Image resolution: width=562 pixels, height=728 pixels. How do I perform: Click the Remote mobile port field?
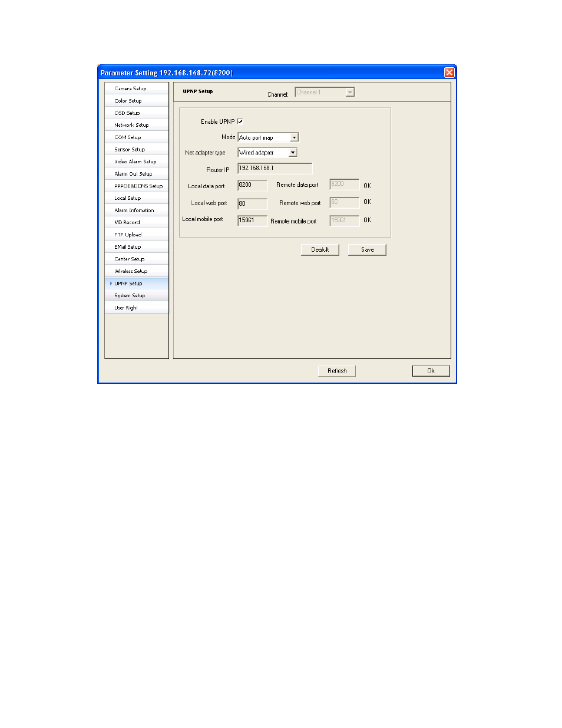coord(344,220)
